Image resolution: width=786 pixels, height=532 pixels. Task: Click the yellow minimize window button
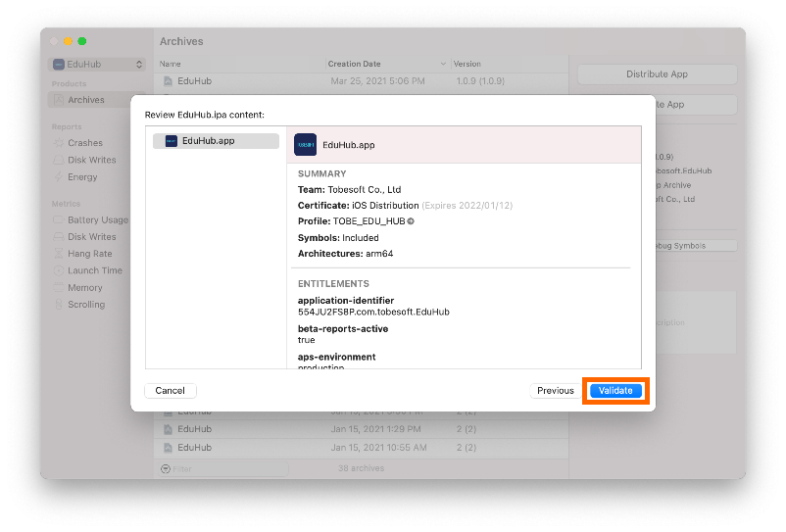[69, 41]
